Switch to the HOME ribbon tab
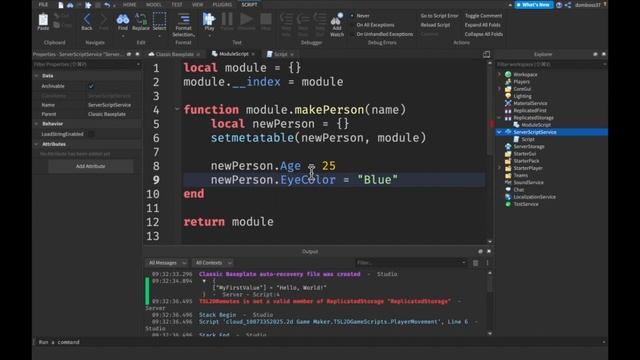 tap(129, 4)
